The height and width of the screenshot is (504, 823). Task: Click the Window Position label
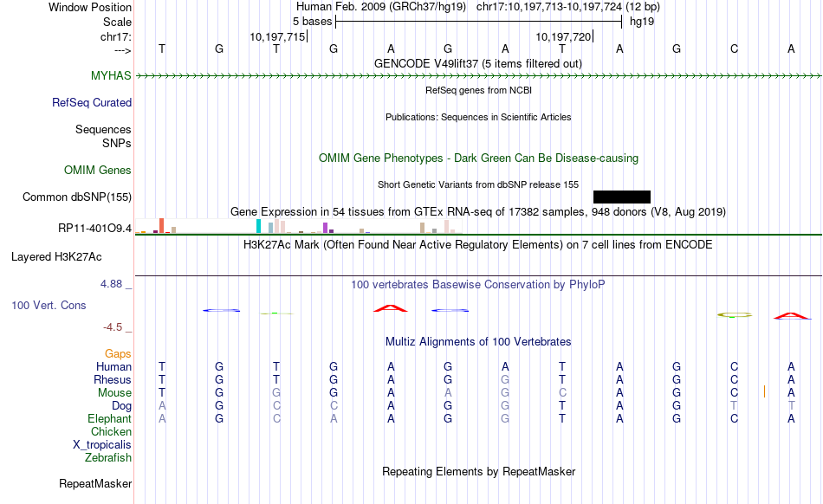point(90,7)
